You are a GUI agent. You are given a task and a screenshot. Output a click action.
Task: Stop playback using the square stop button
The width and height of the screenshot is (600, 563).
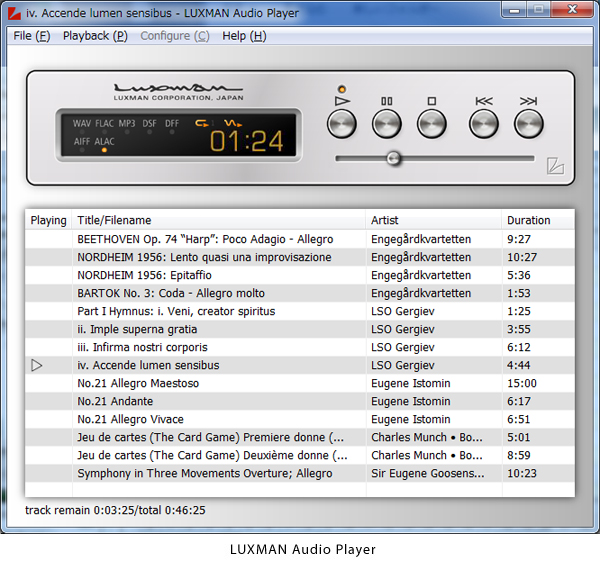point(431,123)
